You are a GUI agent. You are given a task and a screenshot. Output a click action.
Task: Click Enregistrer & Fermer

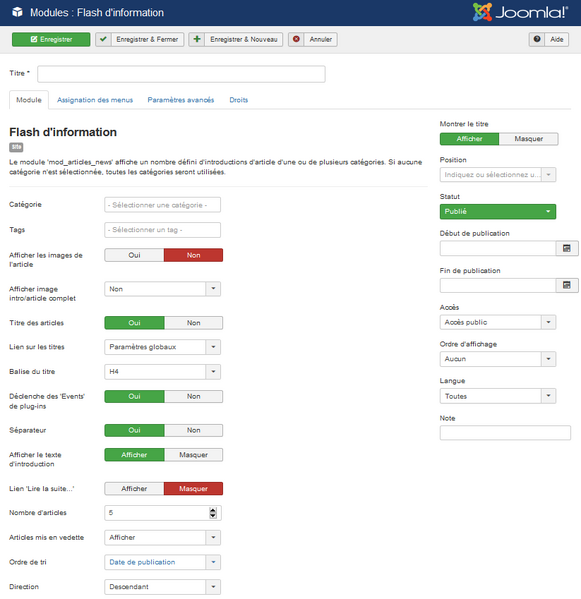[x=139, y=39]
